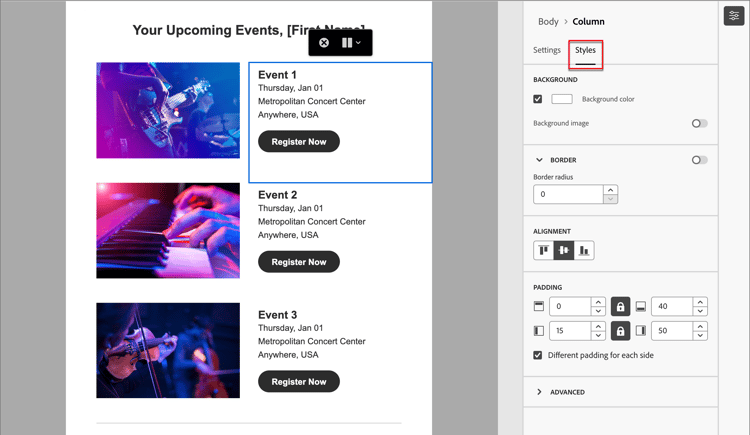Toggle the lock for top and bottom padding
This screenshot has width=750, height=435.
(x=620, y=306)
